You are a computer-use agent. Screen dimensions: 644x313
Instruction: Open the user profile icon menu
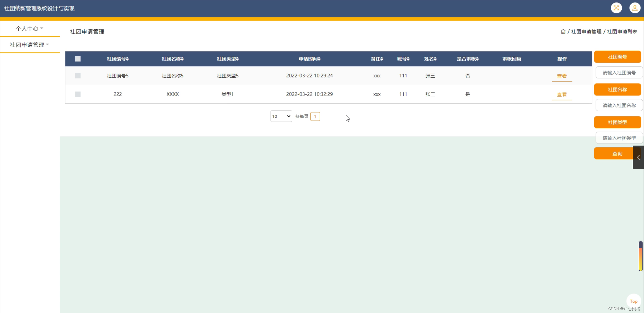pyautogui.click(x=635, y=8)
